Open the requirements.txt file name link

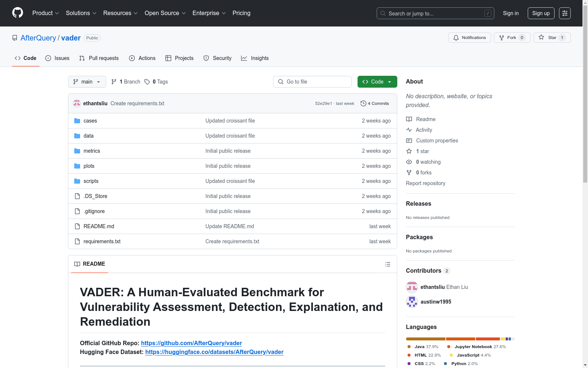[102, 241]
